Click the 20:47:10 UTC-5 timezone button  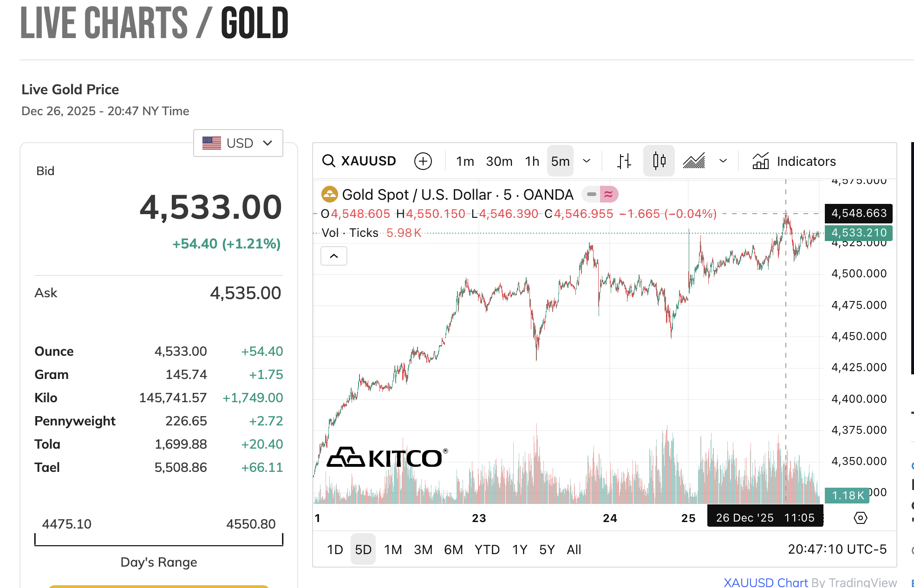tap(837, 549)
